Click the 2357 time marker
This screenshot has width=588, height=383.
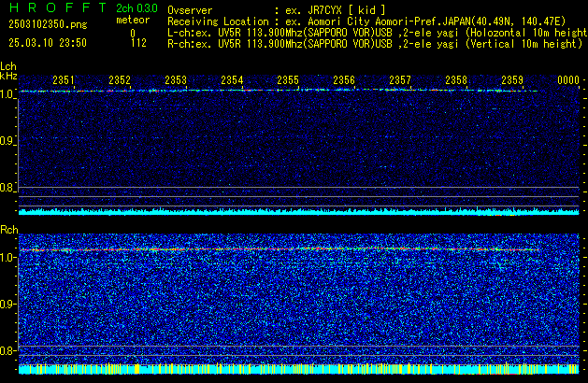400,80
